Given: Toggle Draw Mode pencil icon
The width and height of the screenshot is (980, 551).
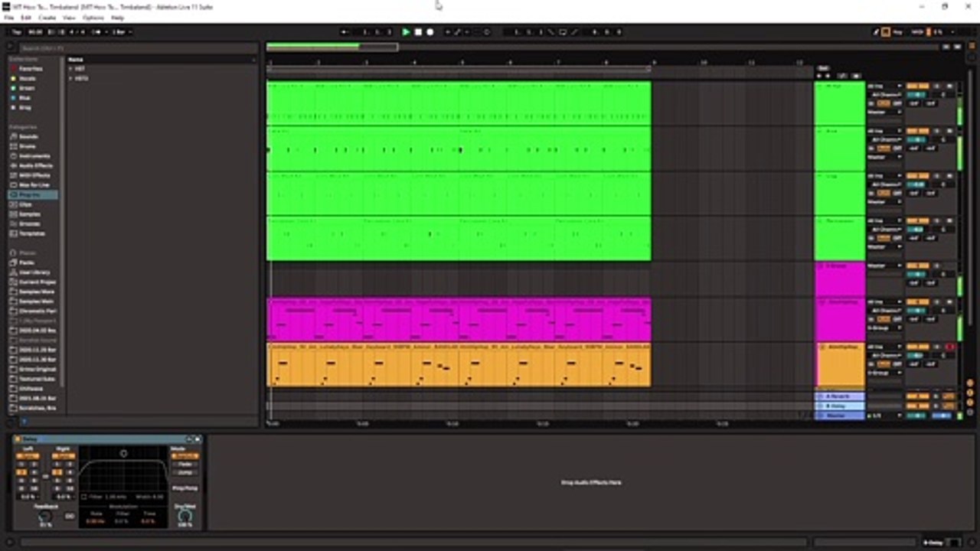Looking at the screenshot, I should [877, 32].
